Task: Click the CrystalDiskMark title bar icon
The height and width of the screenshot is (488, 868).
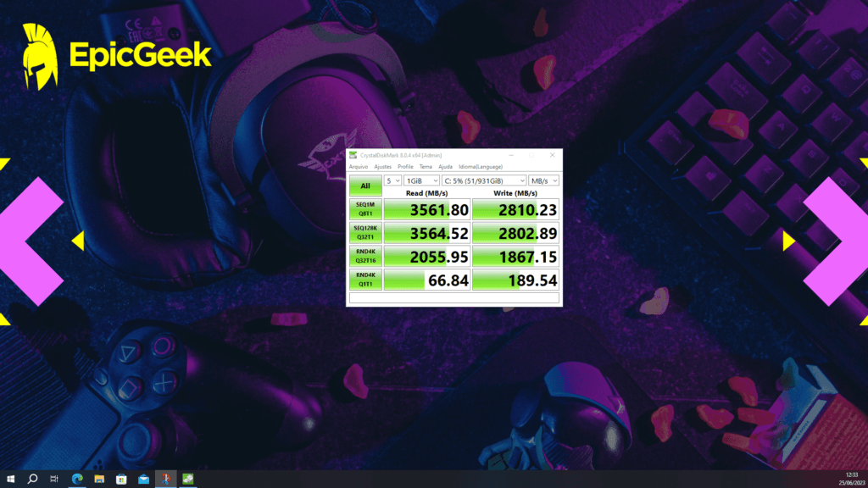Action: (x=352, y=155)
